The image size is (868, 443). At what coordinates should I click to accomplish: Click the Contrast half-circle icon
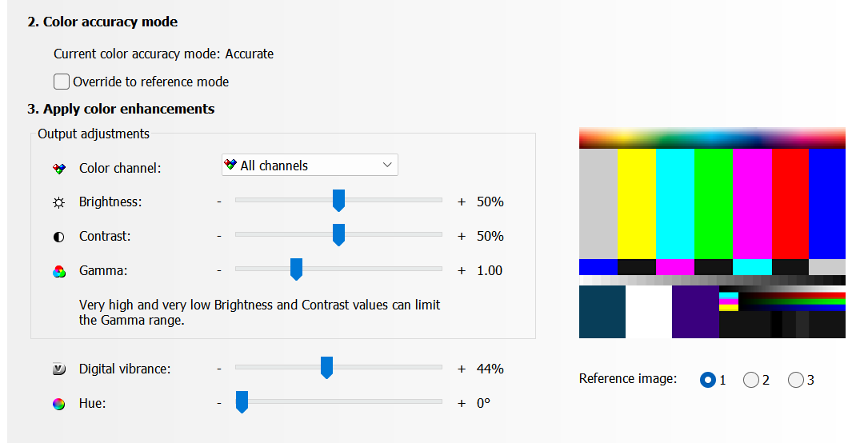pos(58,237)
